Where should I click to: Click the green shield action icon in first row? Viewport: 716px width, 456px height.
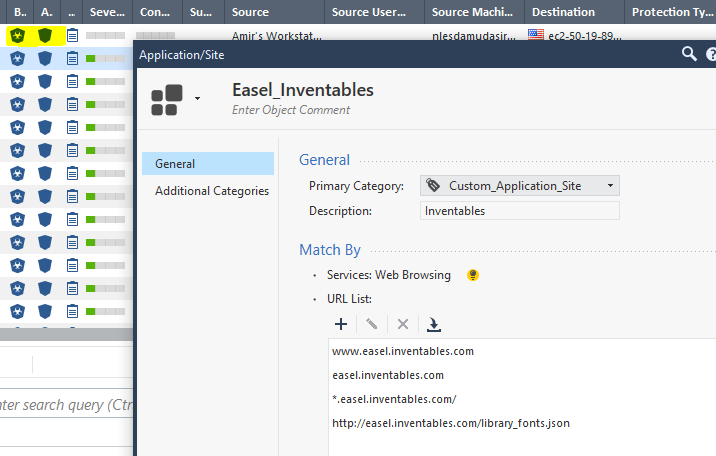(x=45, y=35)
